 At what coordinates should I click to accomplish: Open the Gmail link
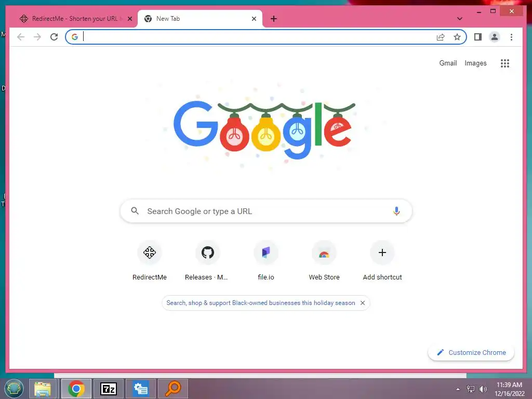coord(448,63)
